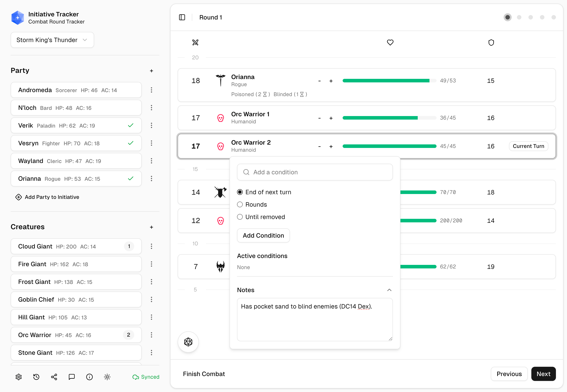Select End of next turn option

240,192
